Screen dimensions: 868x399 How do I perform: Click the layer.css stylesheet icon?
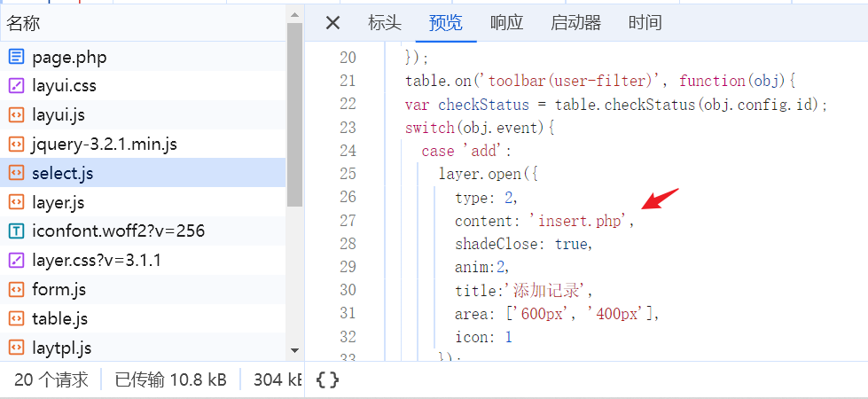pos(16,261)
